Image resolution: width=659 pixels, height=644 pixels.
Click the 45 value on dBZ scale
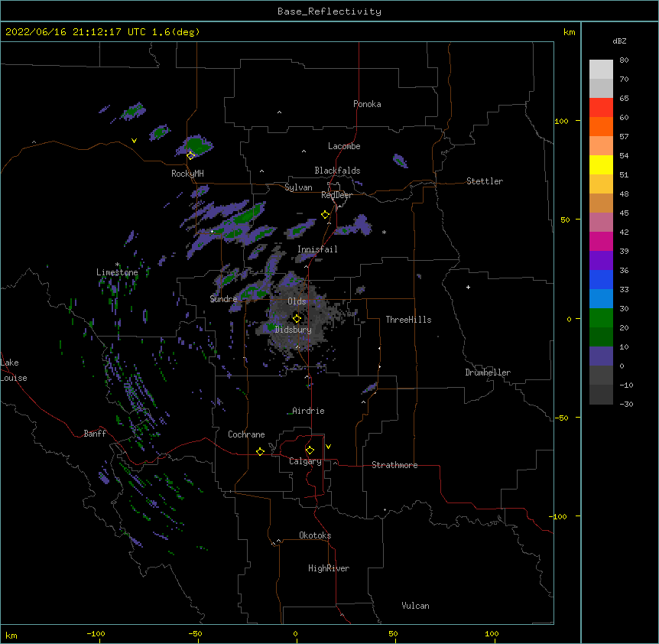[624, 213]
